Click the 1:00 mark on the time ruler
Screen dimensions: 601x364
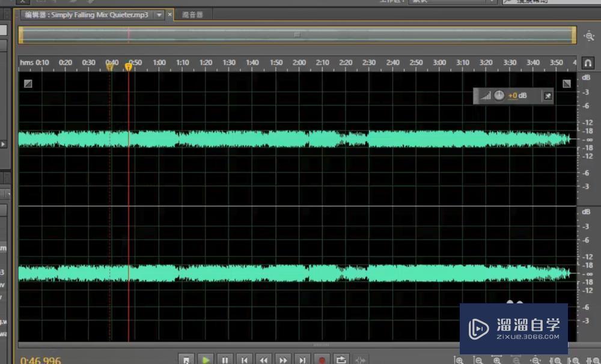click(x=159, y=62)
